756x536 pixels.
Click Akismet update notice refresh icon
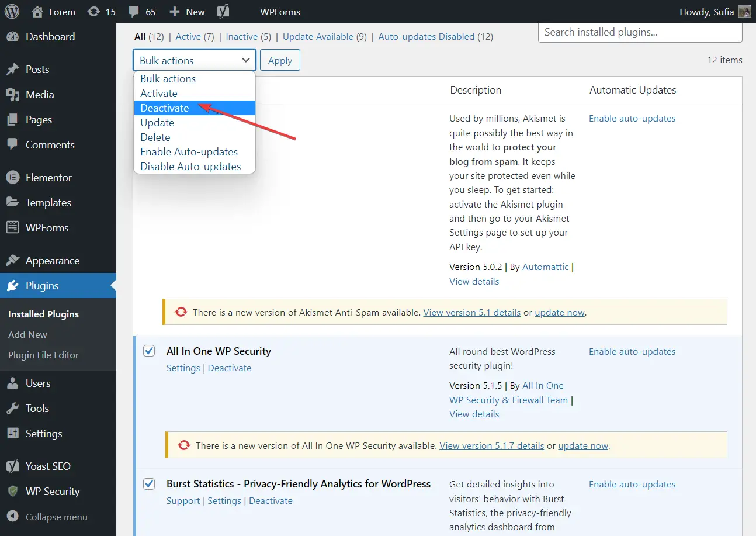click(x=181, y=312)
